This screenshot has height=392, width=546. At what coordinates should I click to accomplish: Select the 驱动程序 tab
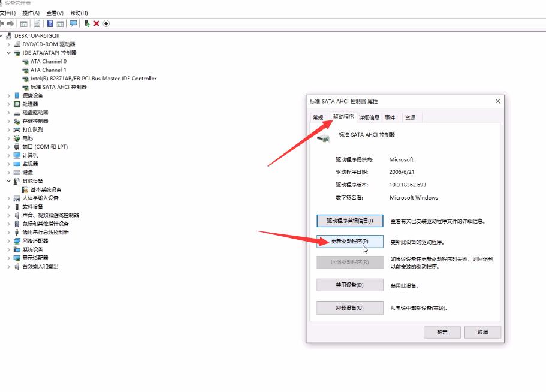343,117
